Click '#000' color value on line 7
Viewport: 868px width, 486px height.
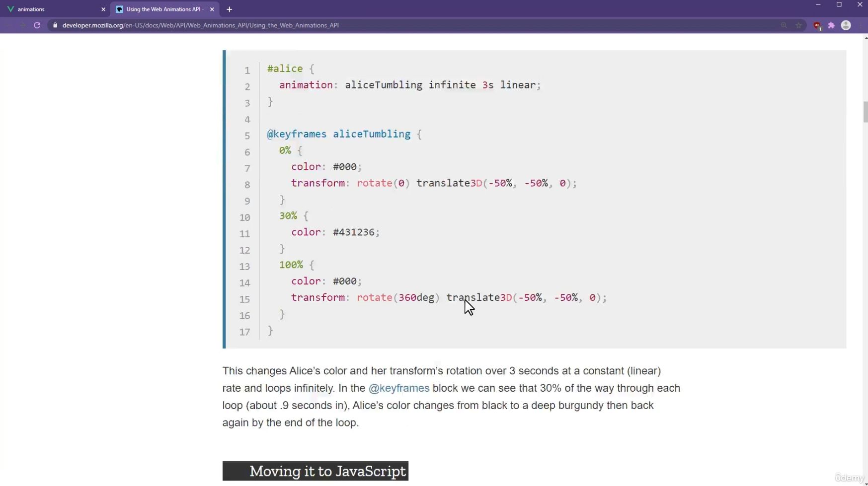[x=344, y=167]
